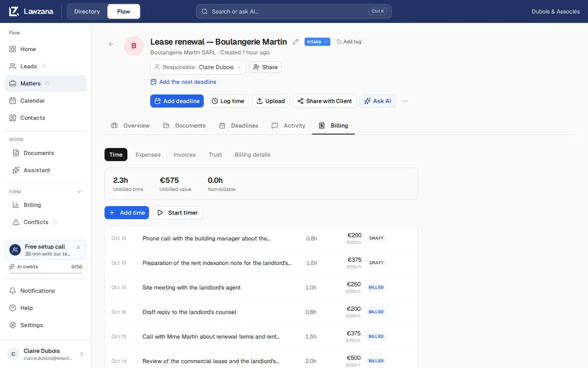Close the Free setup call card

(x=78, y=247)
